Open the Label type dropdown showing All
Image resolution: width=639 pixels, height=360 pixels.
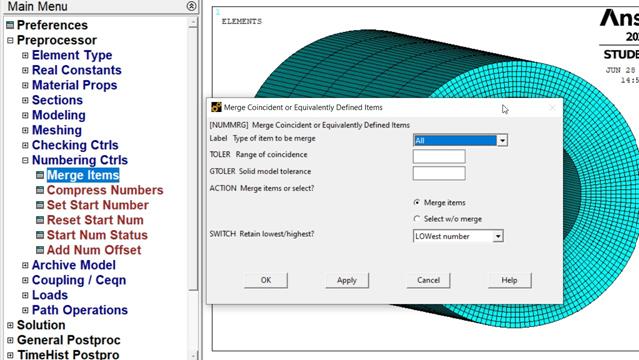(460, 140)
